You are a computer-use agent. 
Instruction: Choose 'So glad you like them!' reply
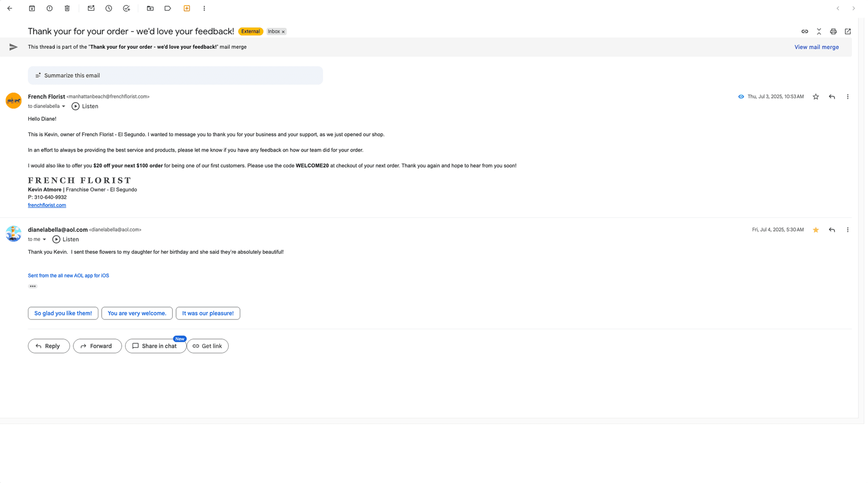(63, 313)
